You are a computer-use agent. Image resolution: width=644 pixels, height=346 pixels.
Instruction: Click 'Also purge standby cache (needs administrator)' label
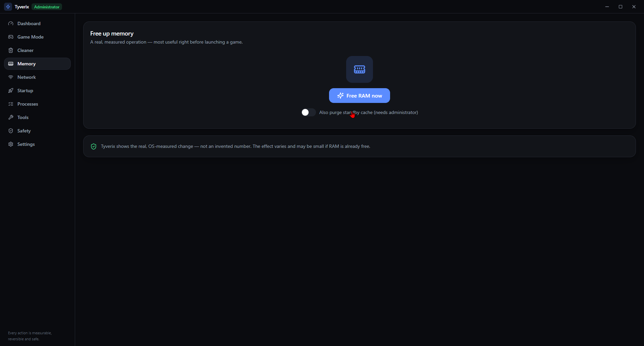pos(369,112)
